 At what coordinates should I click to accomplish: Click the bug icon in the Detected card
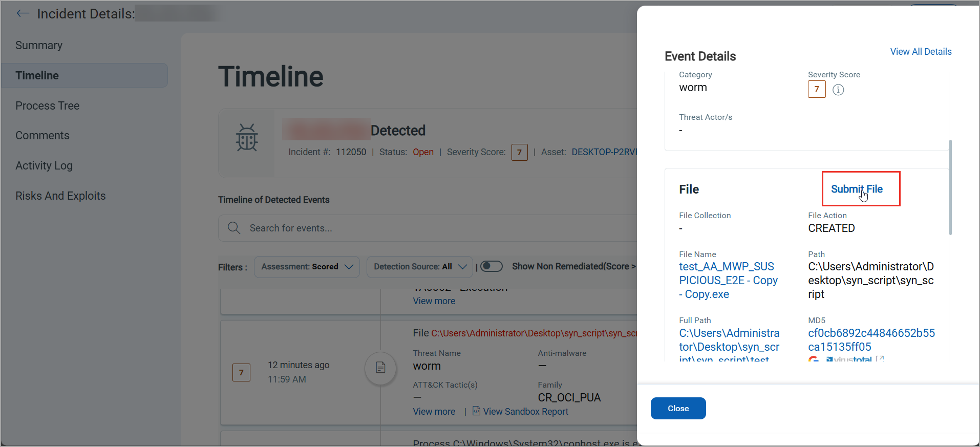(247, 138)
